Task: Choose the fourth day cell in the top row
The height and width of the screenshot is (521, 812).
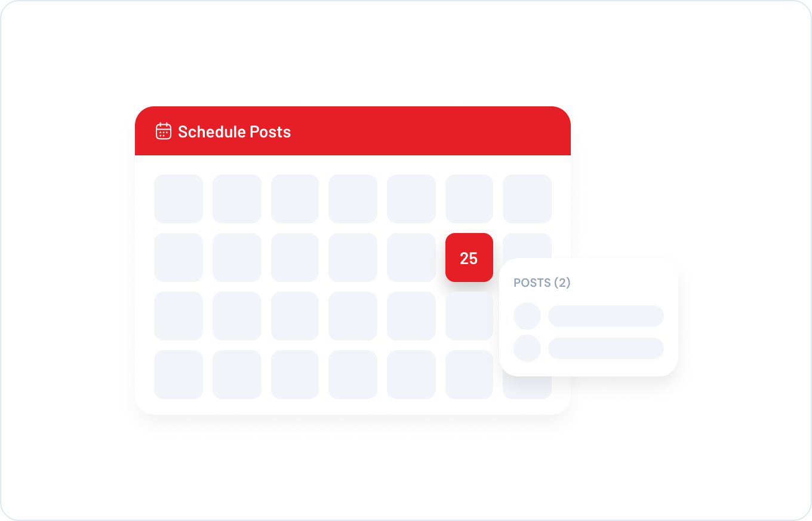Action: point(353,199)
